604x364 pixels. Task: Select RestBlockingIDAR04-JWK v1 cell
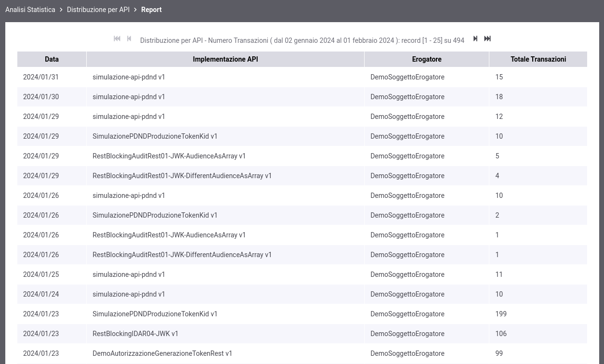click(135, 334)
